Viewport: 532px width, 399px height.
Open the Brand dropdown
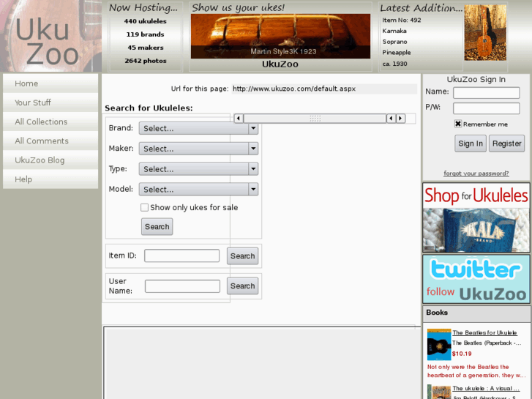198,128
